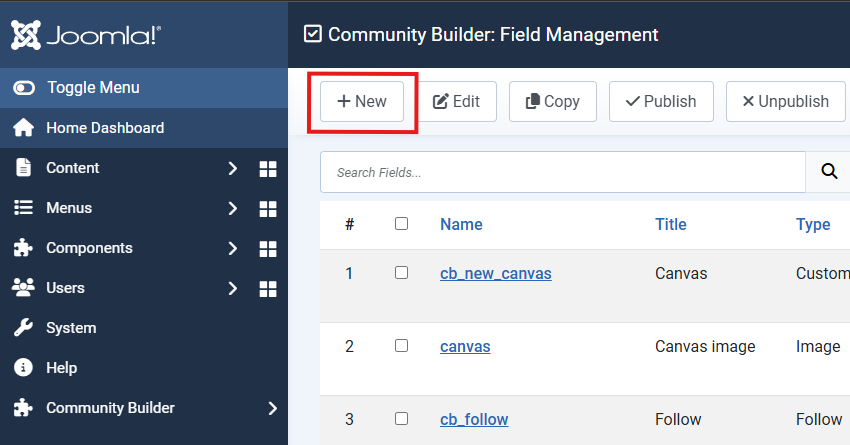The image size is (850, 445).
Task: Toggle the select-all checkbox in table header
Action: (x=401, y=224)
